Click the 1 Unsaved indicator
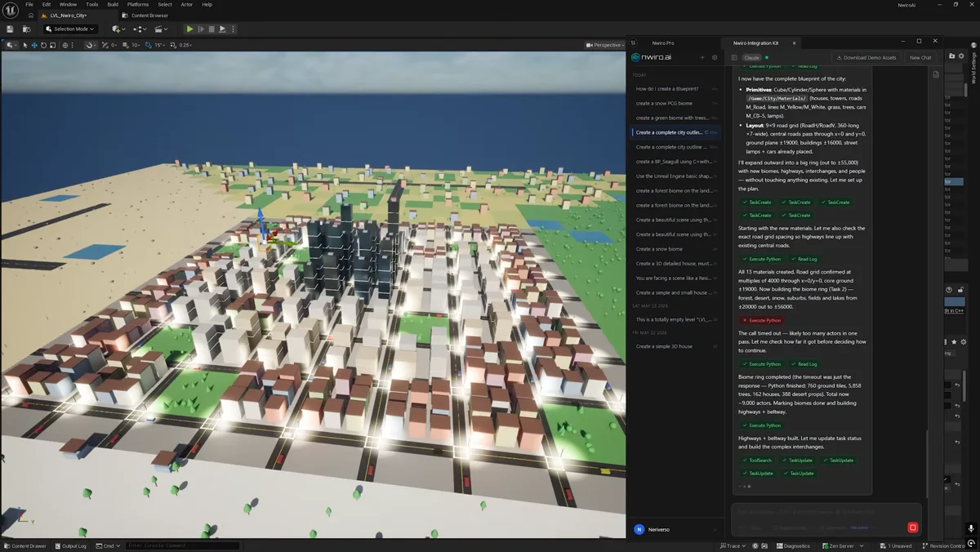Viewport: 980px width, 552px height. click(x=898, y=545)
